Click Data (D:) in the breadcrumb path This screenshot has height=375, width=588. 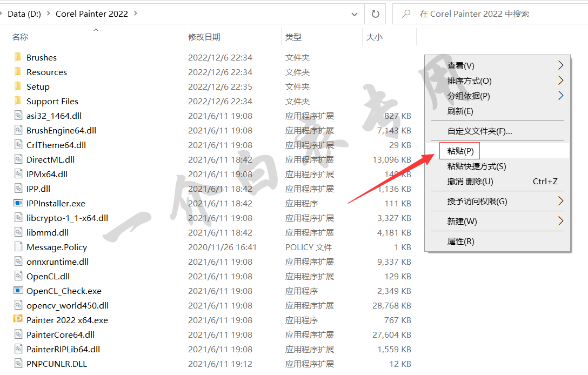24,14
